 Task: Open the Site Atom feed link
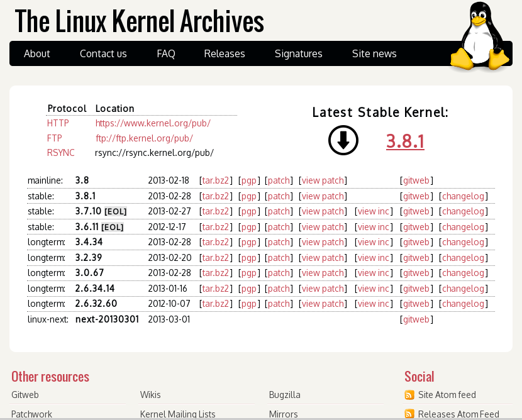point(447,395)
